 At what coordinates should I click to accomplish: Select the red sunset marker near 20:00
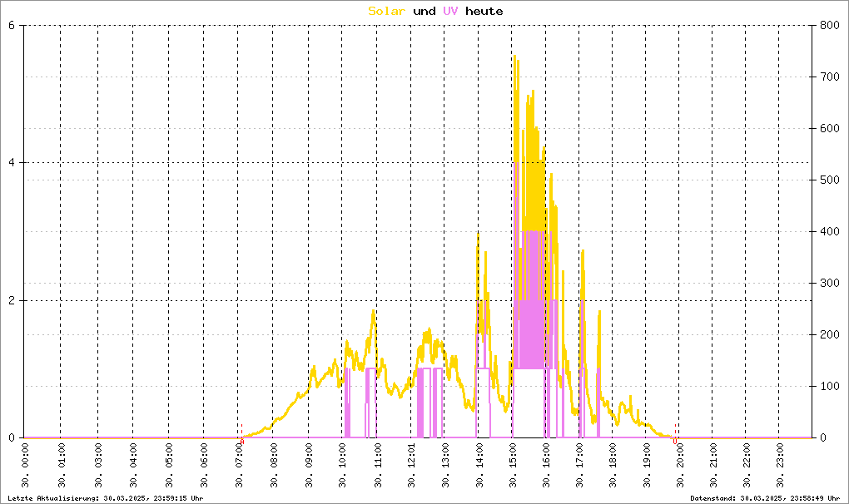pos(675,441)
